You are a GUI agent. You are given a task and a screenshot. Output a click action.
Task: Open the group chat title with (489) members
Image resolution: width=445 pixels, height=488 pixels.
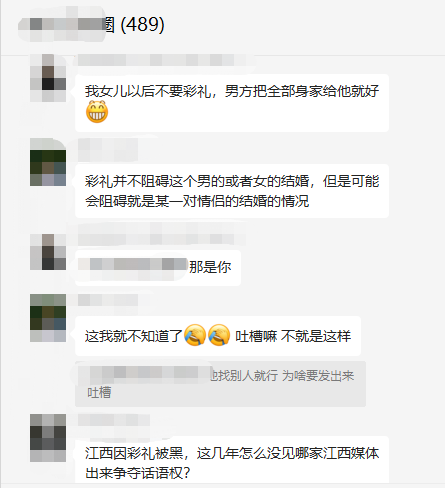[x=92, y=24]
